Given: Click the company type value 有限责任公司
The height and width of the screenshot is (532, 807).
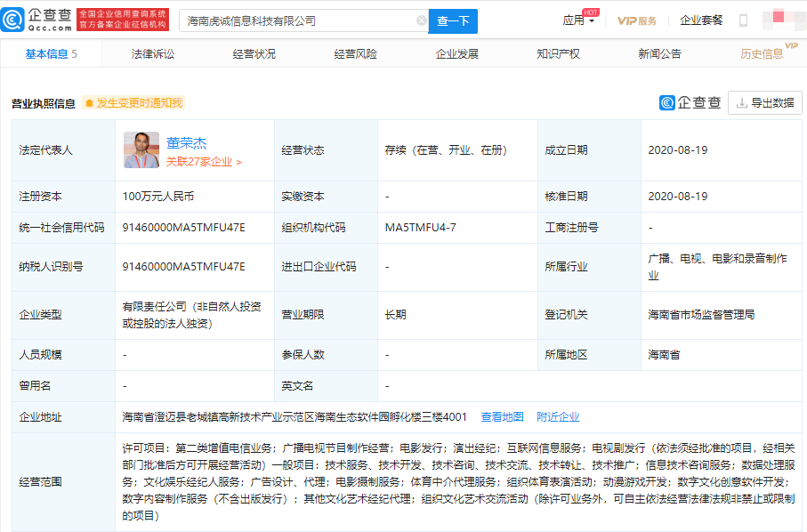Looking at the screenshot, I should pyautogui.click(x=191, y=315).
